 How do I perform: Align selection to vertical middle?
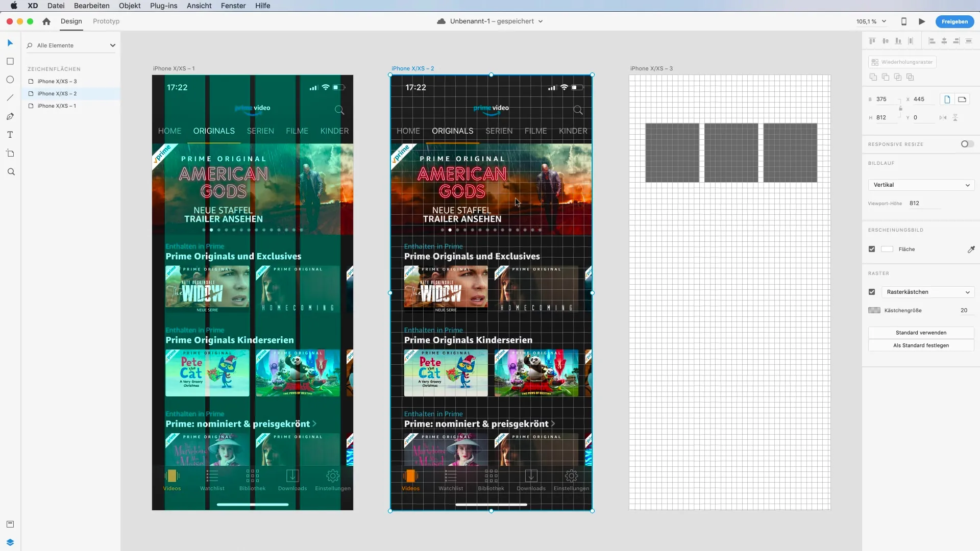pos(886,41)
